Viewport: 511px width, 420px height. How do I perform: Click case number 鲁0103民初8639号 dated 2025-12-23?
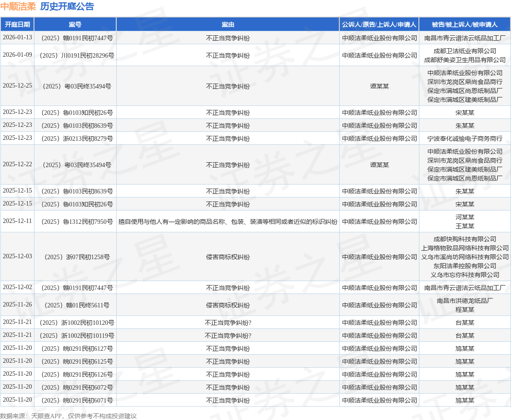[x=77, y=126]
